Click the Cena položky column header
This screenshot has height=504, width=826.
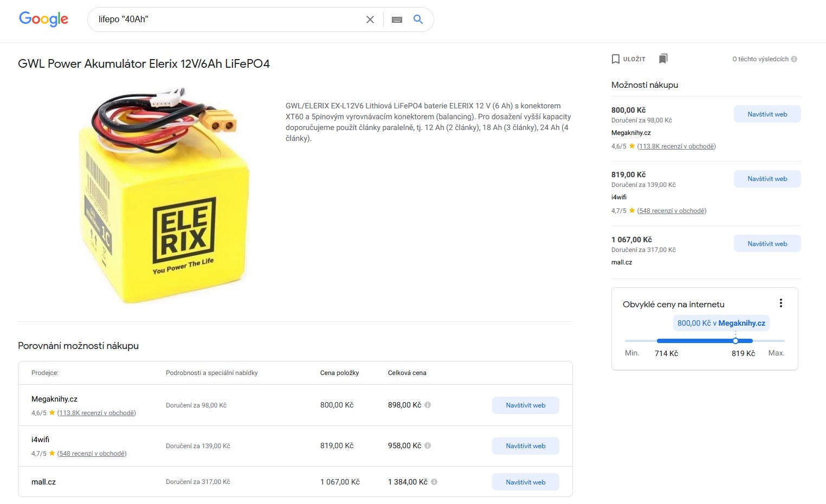(x=339, y=373)
